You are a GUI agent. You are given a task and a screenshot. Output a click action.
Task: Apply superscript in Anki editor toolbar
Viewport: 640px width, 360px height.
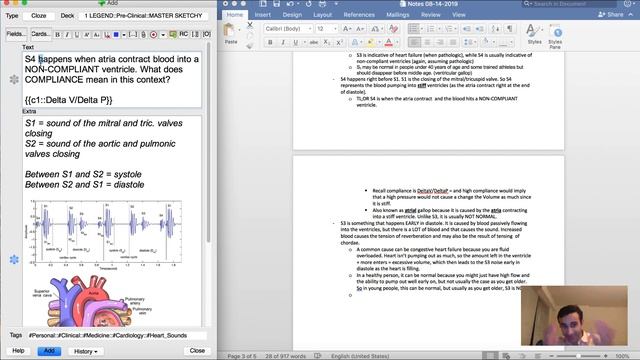(x=87, y=35)
